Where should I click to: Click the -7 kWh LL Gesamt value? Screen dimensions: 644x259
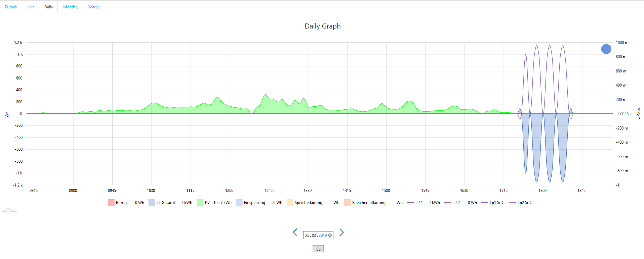pos(186,203)
